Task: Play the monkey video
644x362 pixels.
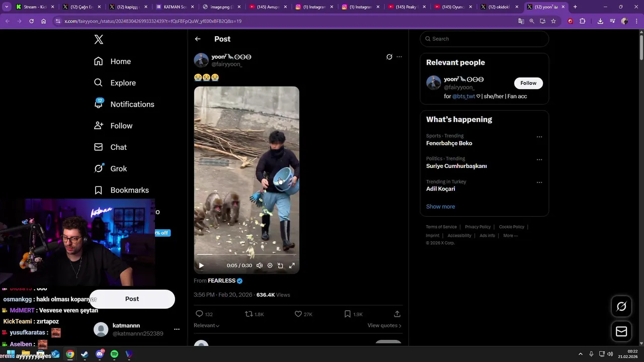Action: point(201,265)
